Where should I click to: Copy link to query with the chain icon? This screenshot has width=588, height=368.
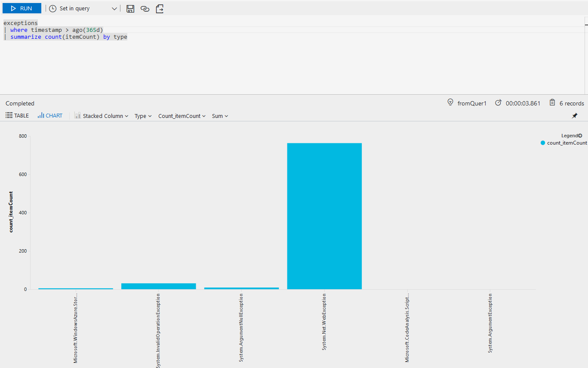[145, 9]
